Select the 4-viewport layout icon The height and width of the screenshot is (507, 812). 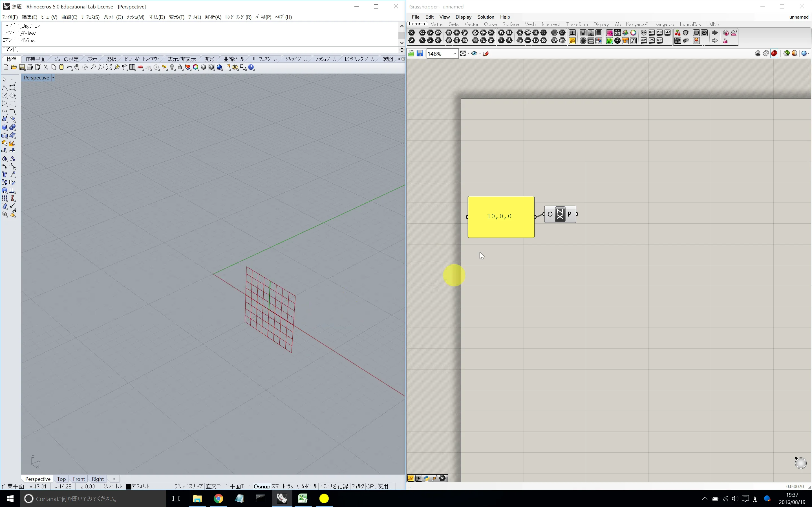coord(133,67)
